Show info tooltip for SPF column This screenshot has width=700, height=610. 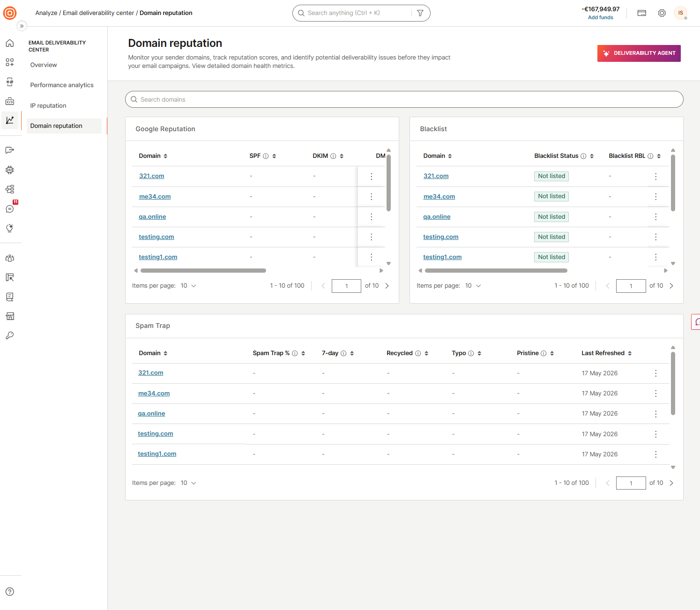pyautogui.click(x=266, y=156)
